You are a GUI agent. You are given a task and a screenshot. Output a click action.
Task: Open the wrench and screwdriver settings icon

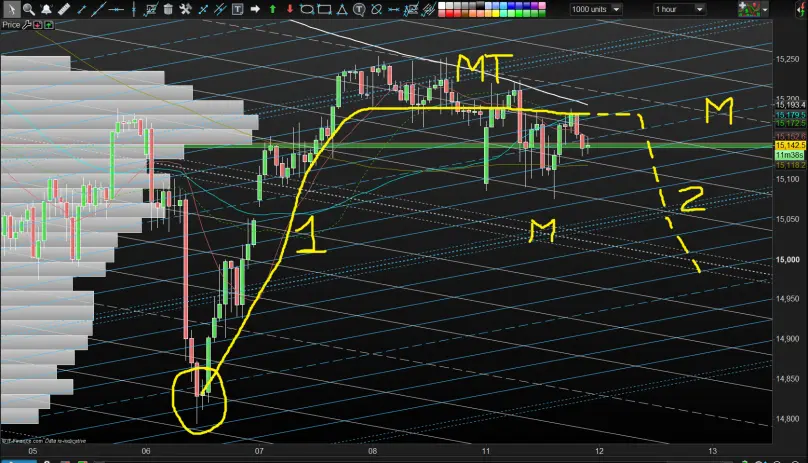click(x=186, y=9)
